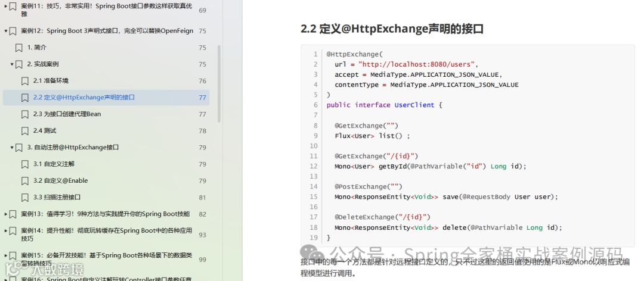Open 案例13 值得学习 bookmark
Screen dimensions: 644x281
[x=105, y=214]
